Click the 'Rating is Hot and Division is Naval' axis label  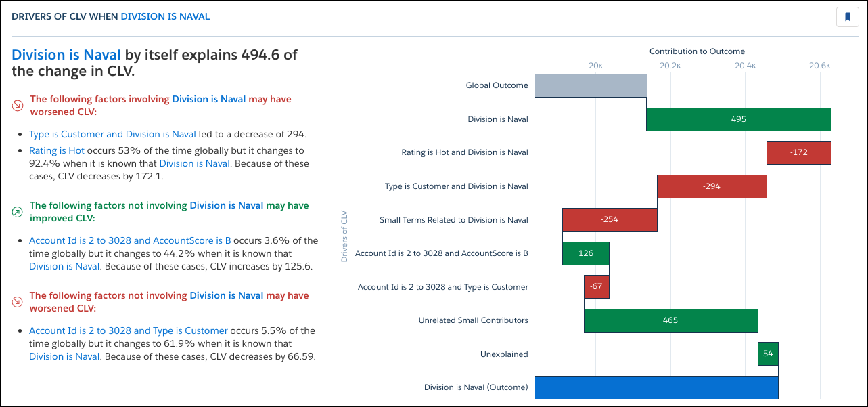[465, 152]
